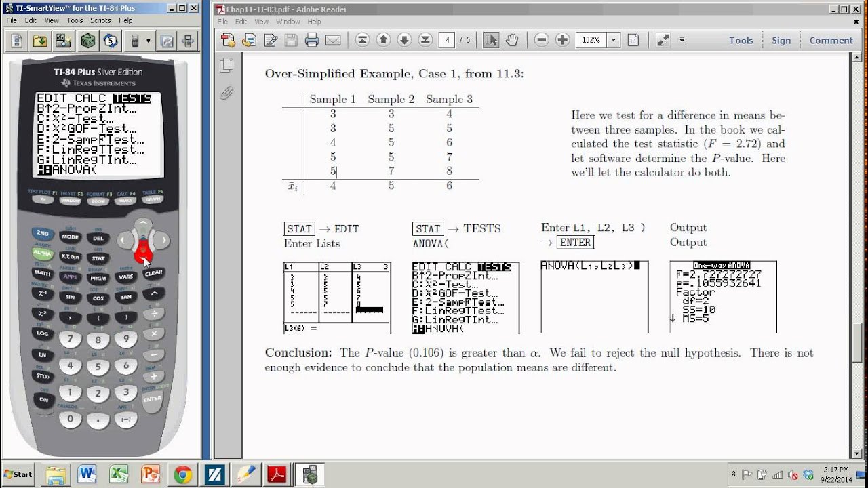868x488 pixels.
Task: Click the calculator left arrow key
Action: 124,240
